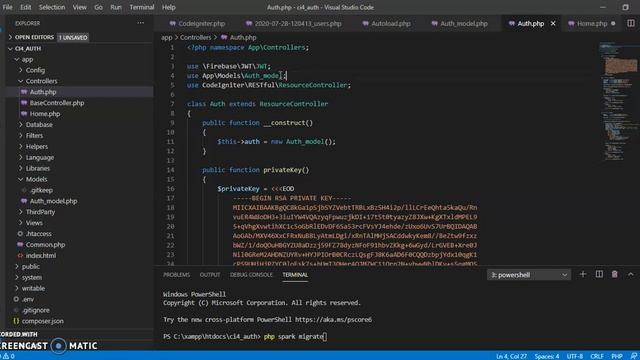Open the terminal selector dropdown '3: powershell'

tap(529, 275)
